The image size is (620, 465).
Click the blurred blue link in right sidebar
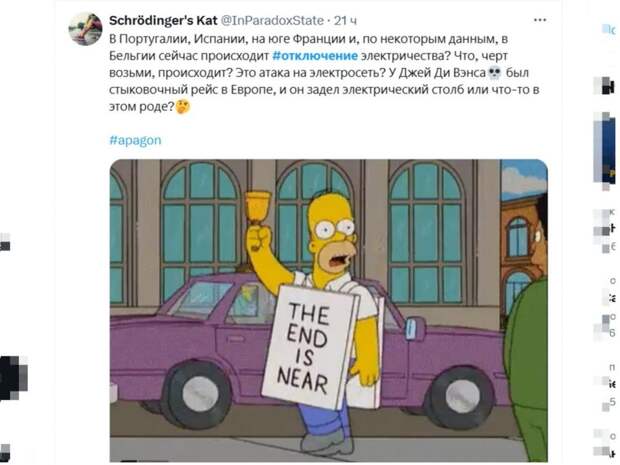(x=609, y=29)
